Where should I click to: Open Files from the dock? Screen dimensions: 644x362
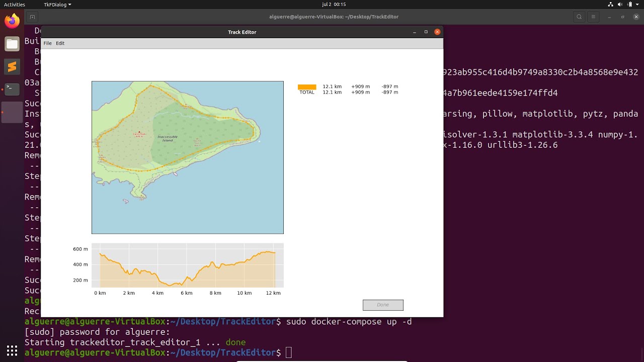pyautogui.click(x=12, y=44)
